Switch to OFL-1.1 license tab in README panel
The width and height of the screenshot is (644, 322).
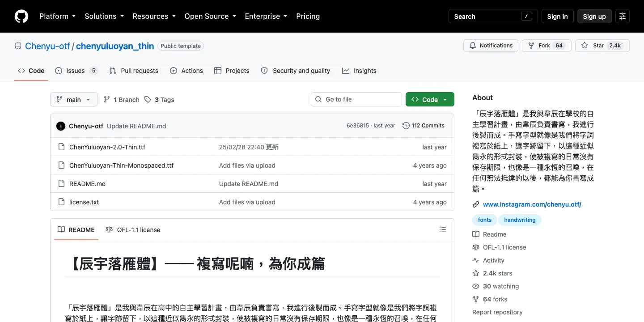pos(133,230)
